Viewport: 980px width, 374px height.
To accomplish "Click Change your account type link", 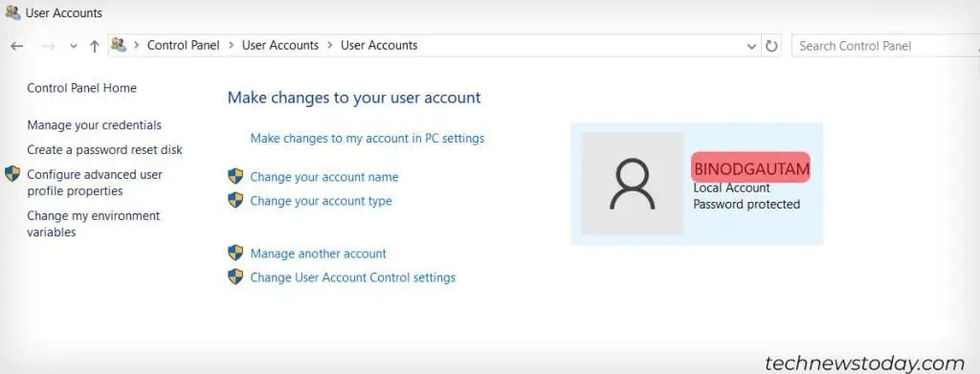I will point(322,201).
